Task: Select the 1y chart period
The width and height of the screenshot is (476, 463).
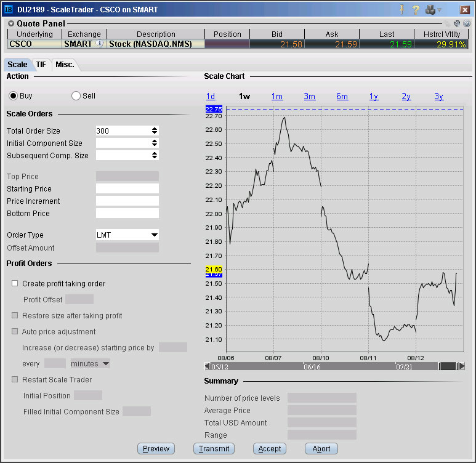Action: pyautogui.click(x=374, y=97)
